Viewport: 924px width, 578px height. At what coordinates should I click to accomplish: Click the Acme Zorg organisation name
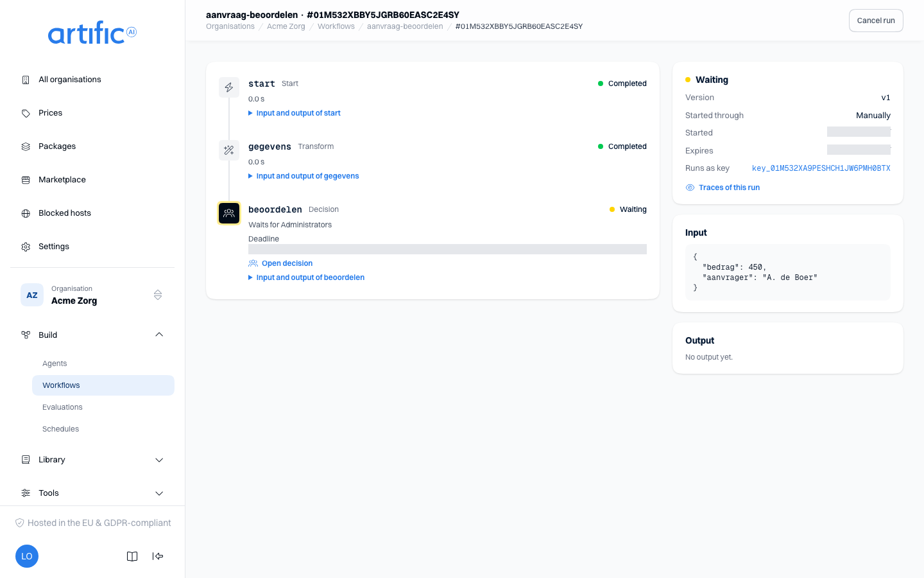[74, 301]
